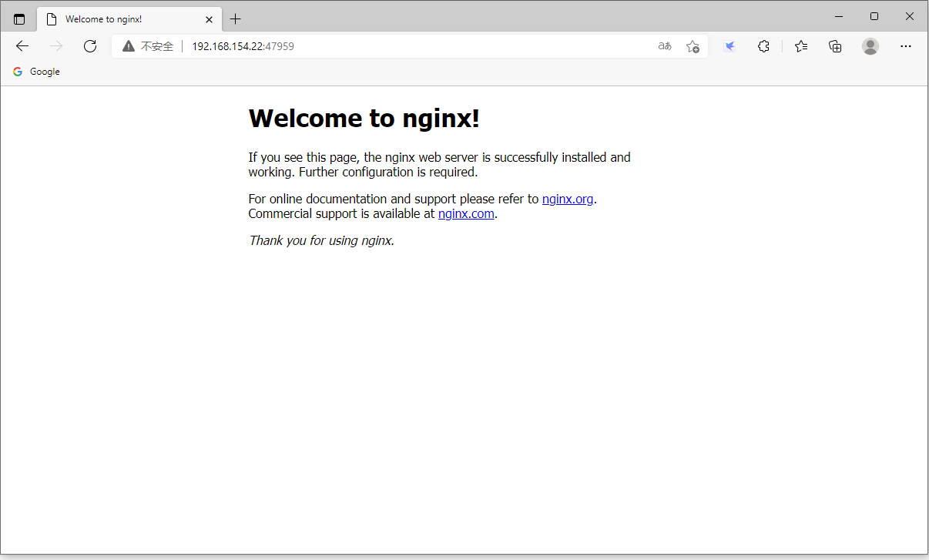
Task: Open the tab actions menu icon
Action: tap(19, 19)
